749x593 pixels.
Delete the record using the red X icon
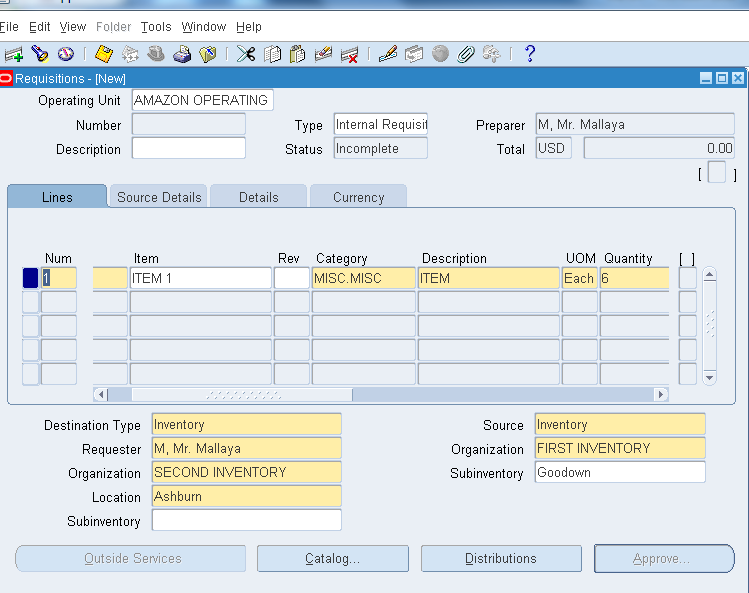[349, 54]
